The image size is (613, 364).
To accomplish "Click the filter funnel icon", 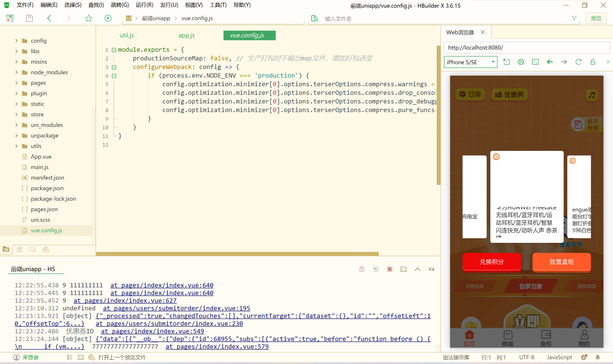I will point(574,18).
